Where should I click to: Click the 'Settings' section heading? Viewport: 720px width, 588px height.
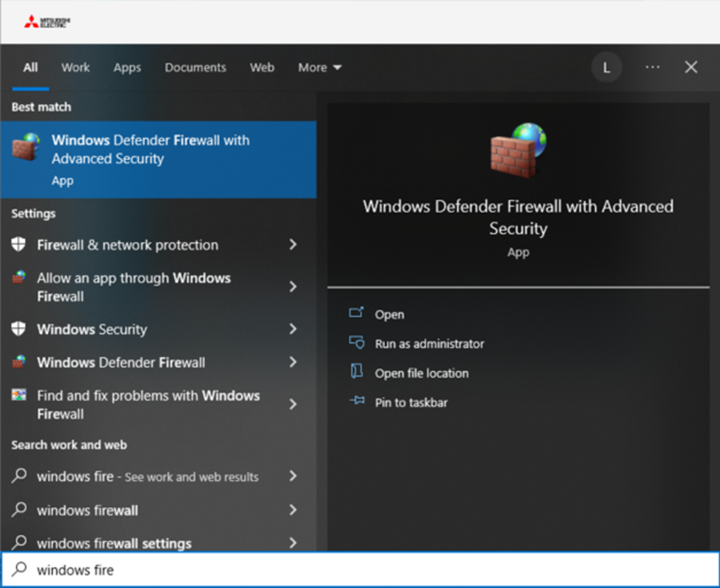click(34, 214)
